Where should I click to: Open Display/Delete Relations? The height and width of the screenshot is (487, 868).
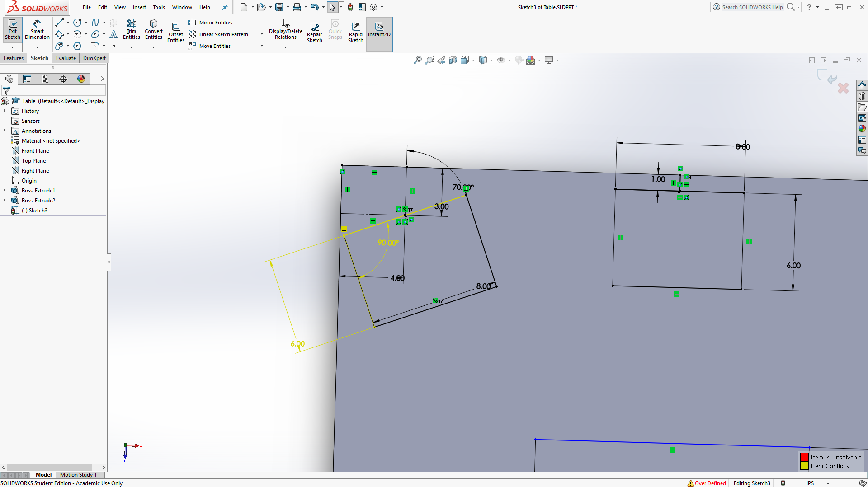[286, 30]
